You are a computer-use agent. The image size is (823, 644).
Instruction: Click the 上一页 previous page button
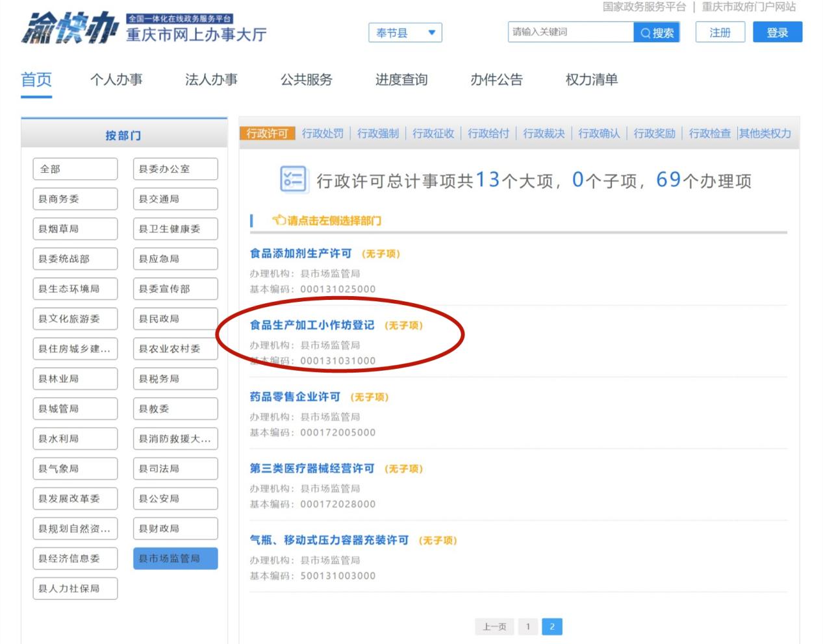494,626
